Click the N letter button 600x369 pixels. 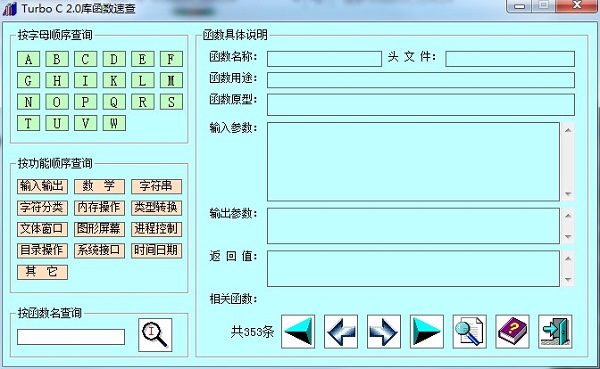point(28,102)
